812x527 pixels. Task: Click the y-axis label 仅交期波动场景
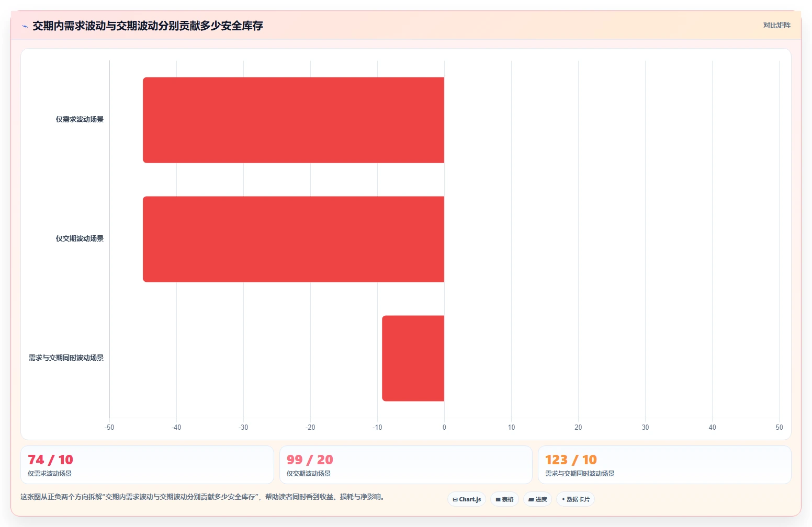(x=80, y=238)
